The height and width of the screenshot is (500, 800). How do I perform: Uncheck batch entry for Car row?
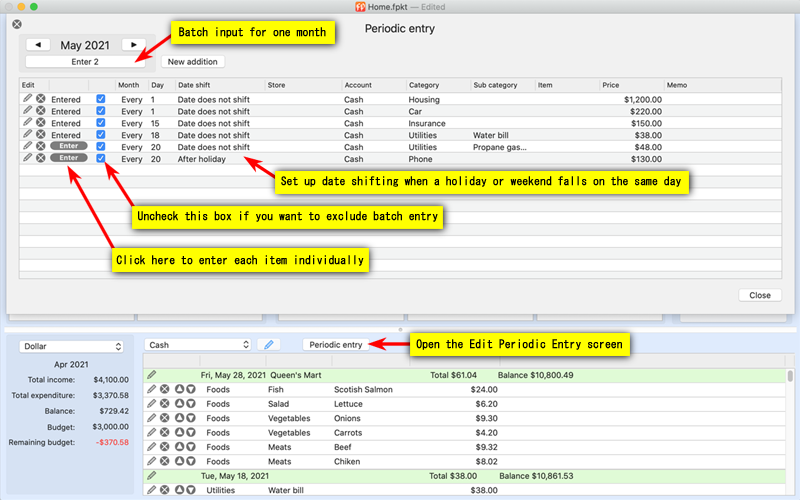click(x=101, y=111)
